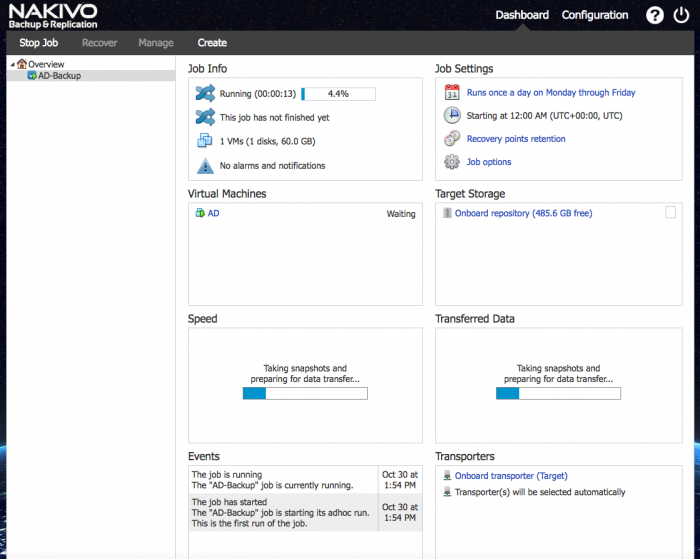Image resolution: width=700 pixels, height=559 pixels.
Task: Click the Waiting status of AD
Action: [x=401, y=214]
